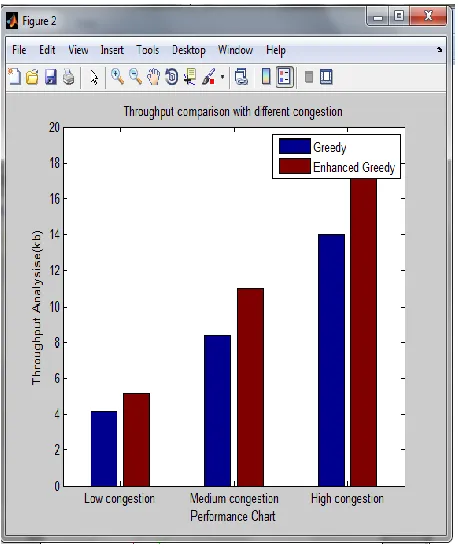Select the blue High congestion bar
Screen dimensions: 458x548
click(x=331, y=360)
